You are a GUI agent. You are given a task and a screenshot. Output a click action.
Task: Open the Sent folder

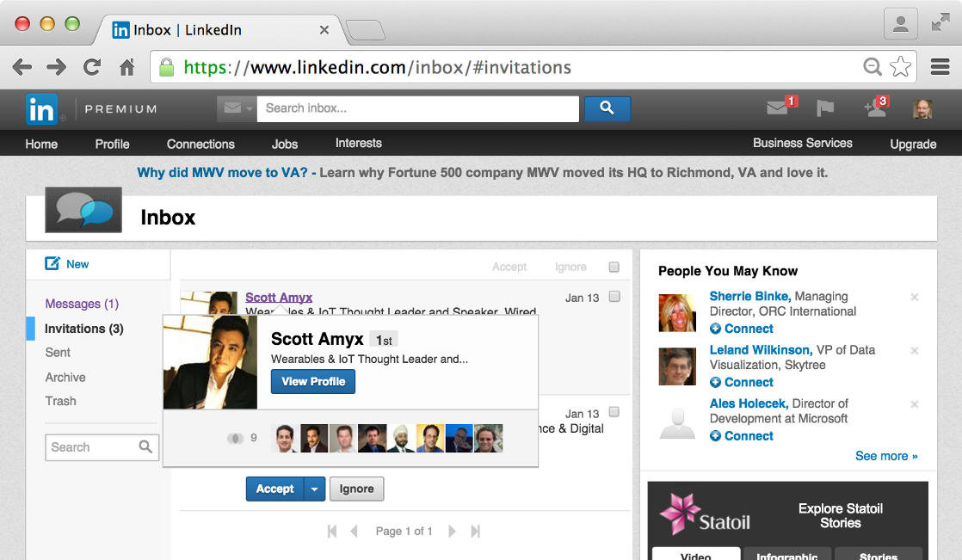coord(58,352)
